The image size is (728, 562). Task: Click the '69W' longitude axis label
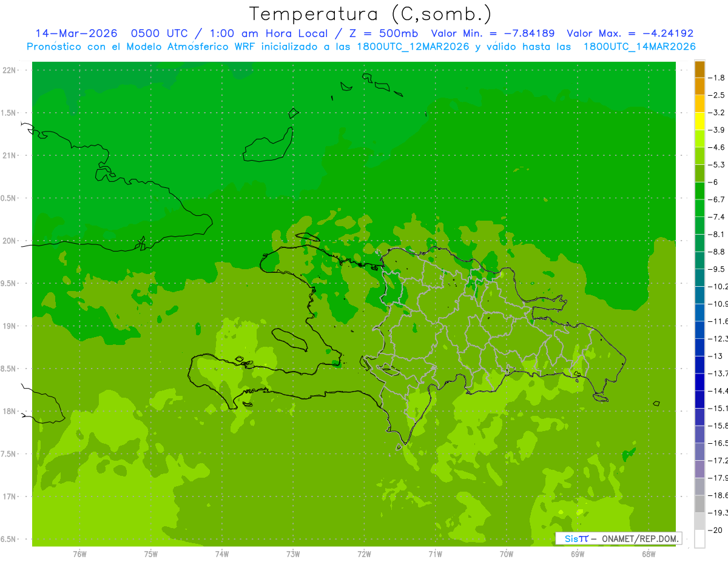(578, 554)
